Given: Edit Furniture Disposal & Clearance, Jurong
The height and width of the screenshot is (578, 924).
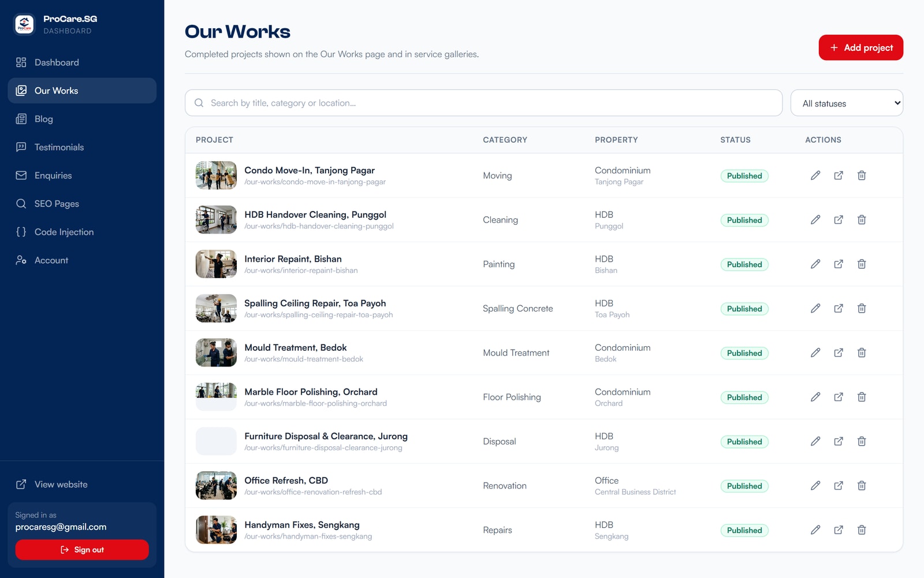Looking at the screenshot, I should 815,441.
